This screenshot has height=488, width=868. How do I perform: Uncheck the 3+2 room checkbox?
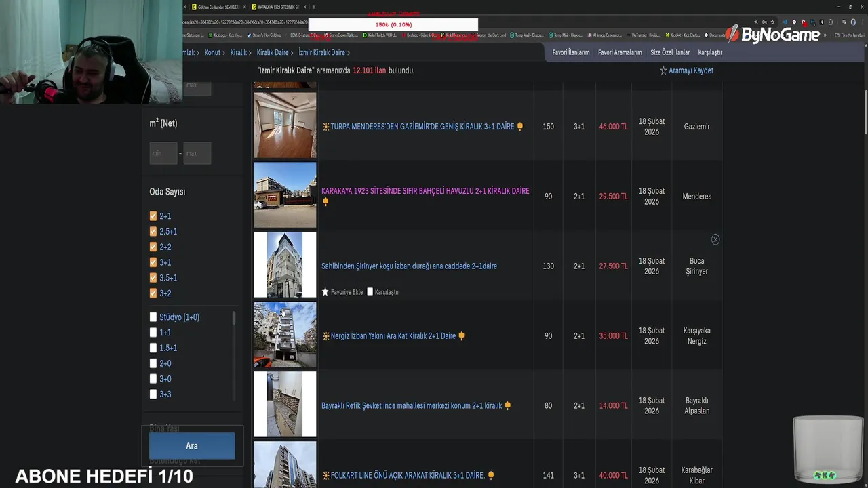(153, 293)
